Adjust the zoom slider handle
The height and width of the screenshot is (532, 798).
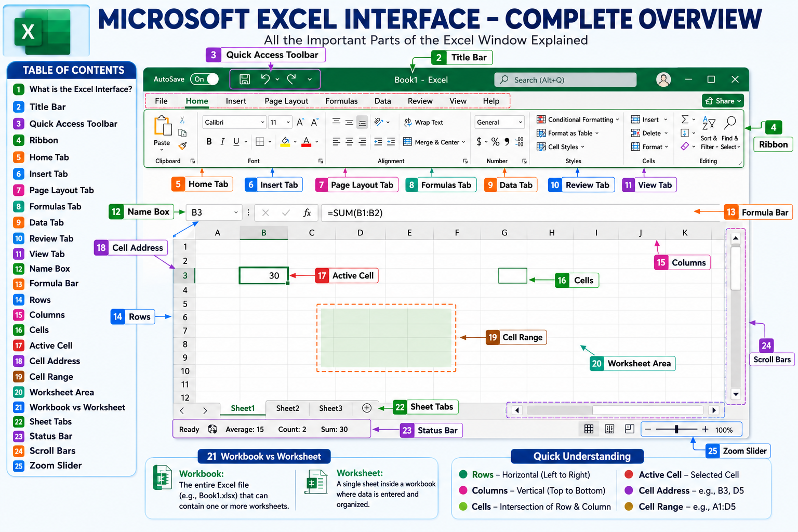click(676, 429)
